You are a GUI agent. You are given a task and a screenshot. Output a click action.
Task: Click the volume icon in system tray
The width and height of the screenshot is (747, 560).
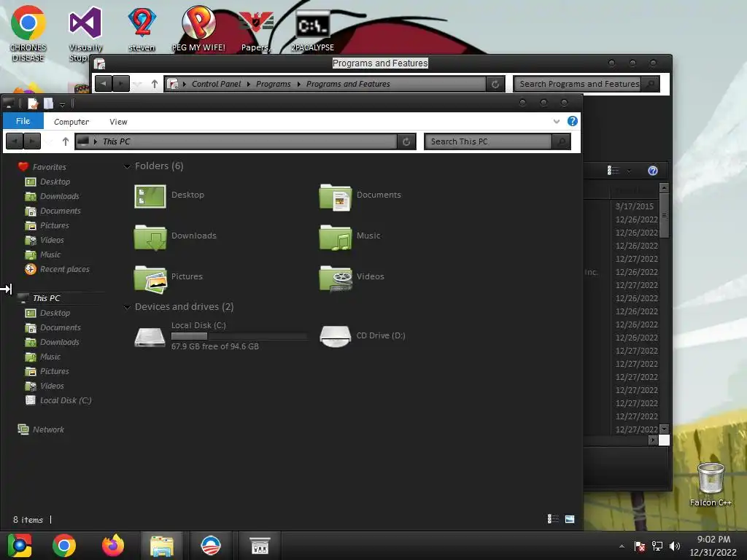point(675,546)
